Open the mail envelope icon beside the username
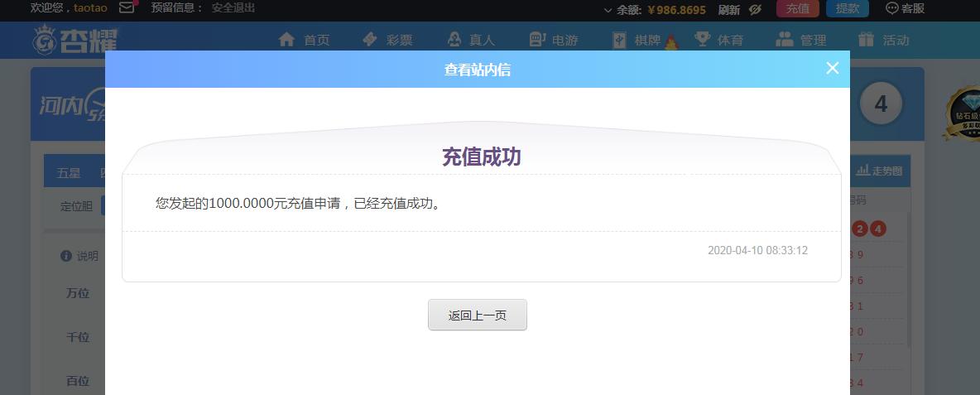 127,8
